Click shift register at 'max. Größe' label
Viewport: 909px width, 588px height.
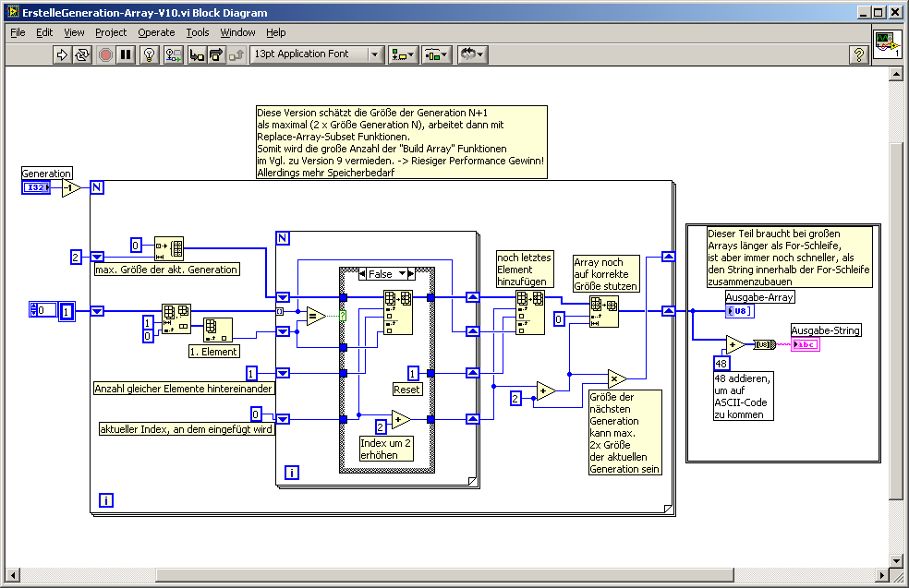pyautogui.click(x=97, y=257)
